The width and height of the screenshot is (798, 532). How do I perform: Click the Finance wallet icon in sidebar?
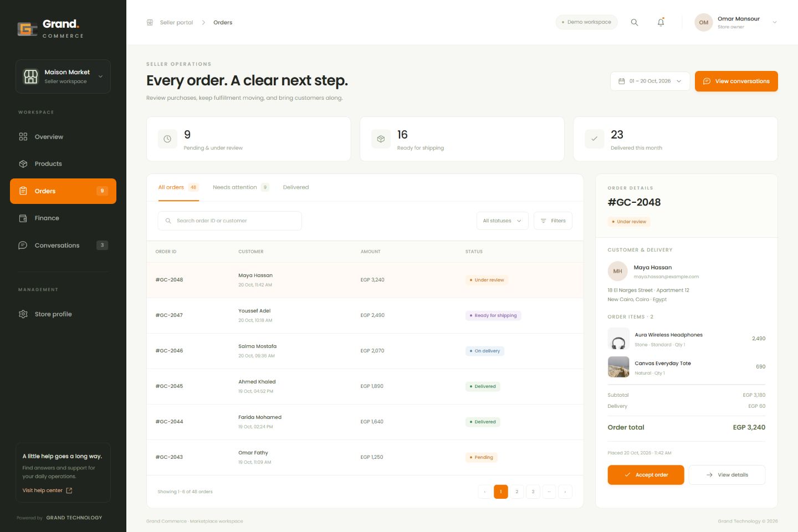23,218
